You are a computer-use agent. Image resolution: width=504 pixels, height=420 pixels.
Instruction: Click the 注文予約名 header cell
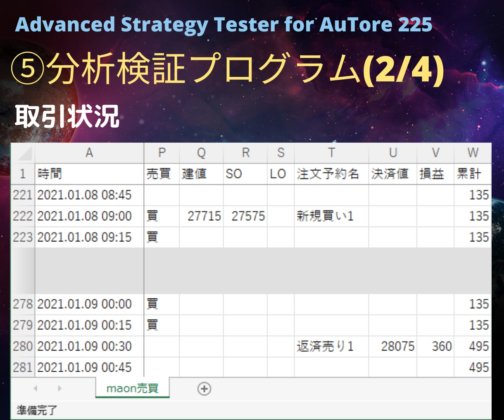coord(331,174)
